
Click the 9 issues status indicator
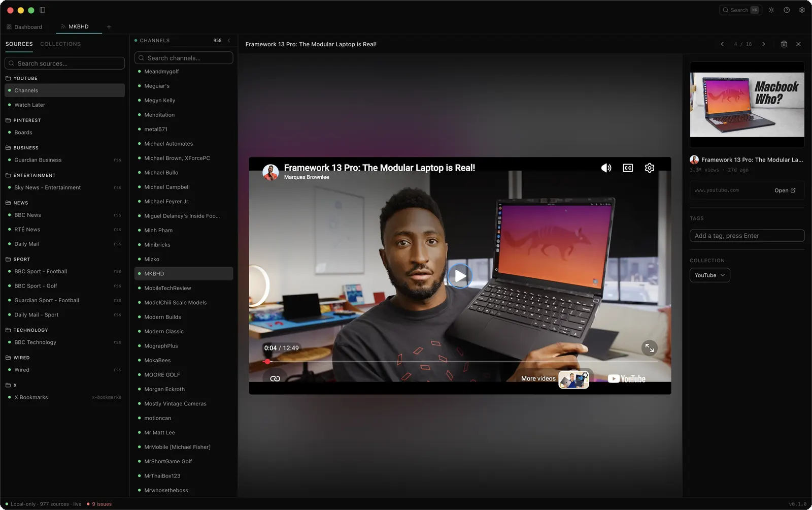tap(99, 504)
